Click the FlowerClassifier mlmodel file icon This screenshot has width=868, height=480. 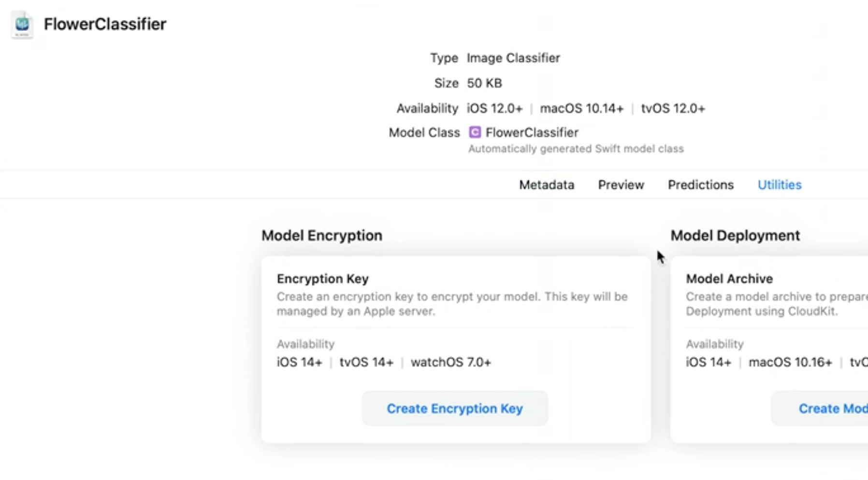click(22, 24)
